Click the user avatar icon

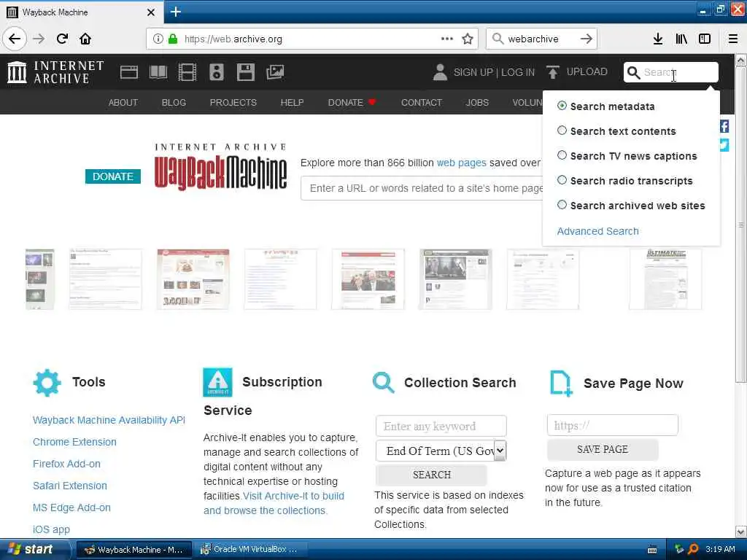[x=440, y=72]
